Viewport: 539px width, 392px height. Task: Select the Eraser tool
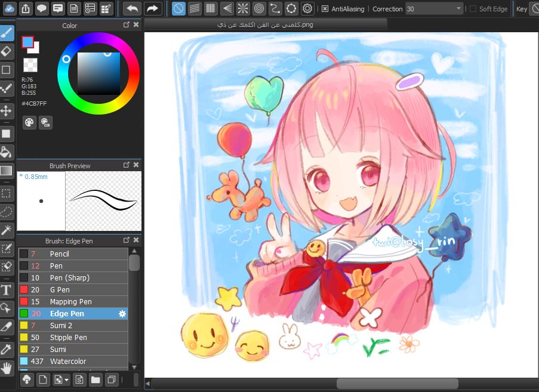pos(6,51)
